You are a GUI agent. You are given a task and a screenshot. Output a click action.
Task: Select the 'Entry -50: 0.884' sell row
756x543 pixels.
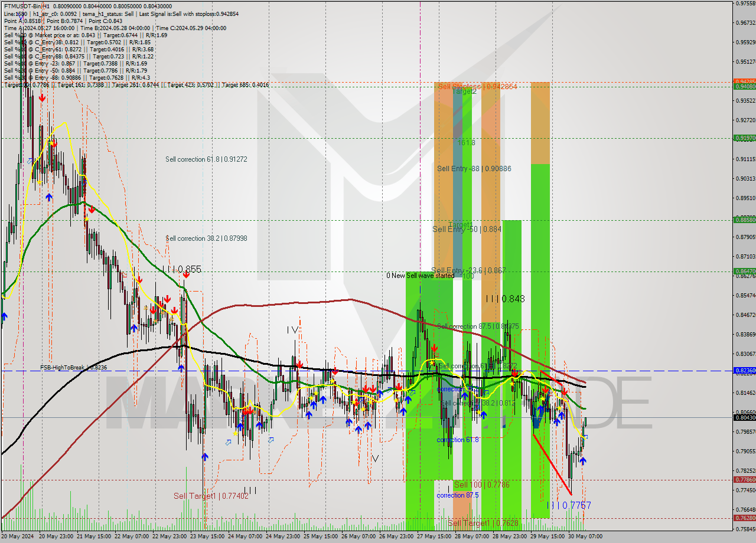tap(76, 70)
